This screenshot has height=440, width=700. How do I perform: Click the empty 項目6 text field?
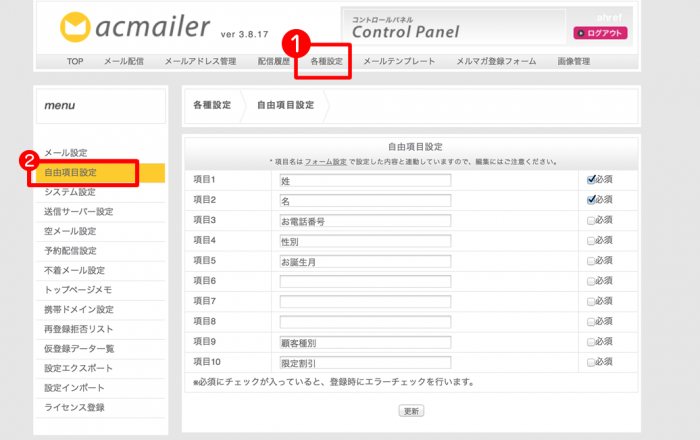[365, 282]
